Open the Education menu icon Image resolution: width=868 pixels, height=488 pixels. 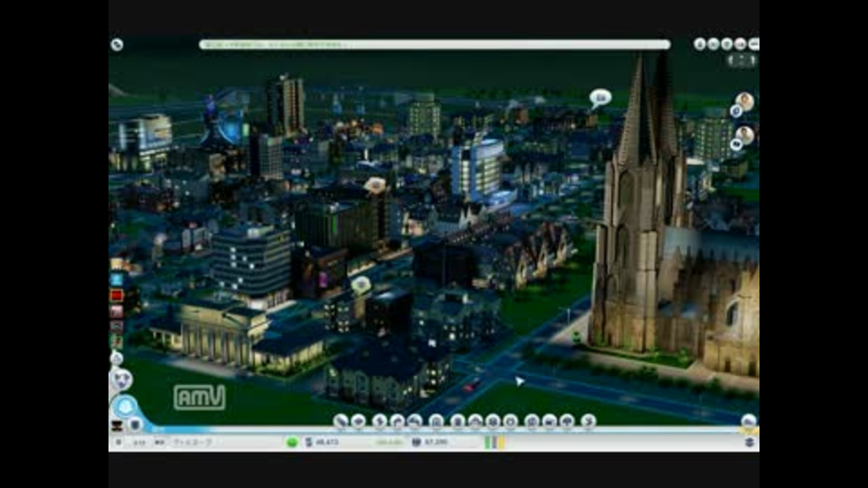tap(532, 422)
